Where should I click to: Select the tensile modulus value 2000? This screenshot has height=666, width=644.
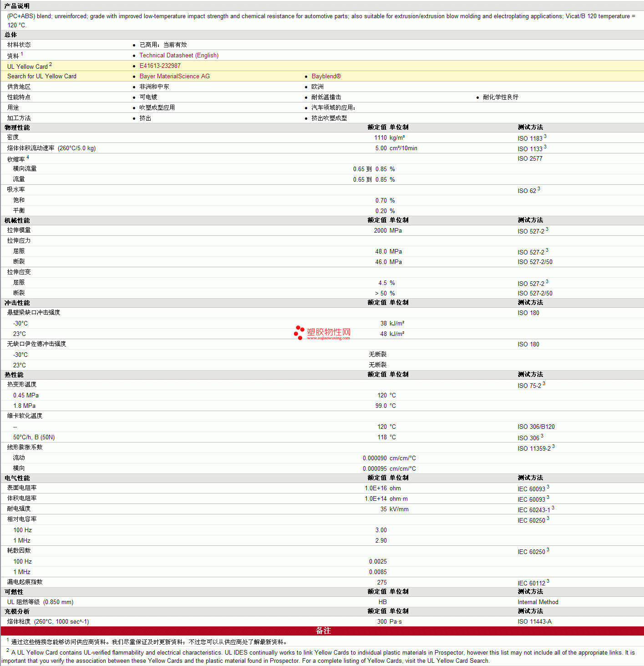coord(380,230)
